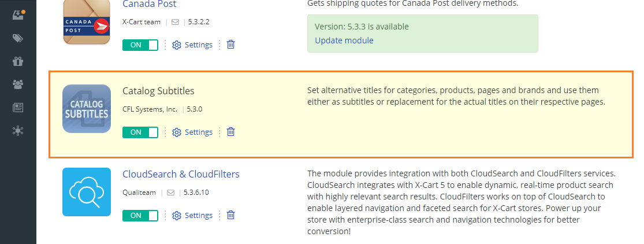644x244 pixels.
Task: Open the orders inbox sidebar icon
Action: [x=18, y=15]
